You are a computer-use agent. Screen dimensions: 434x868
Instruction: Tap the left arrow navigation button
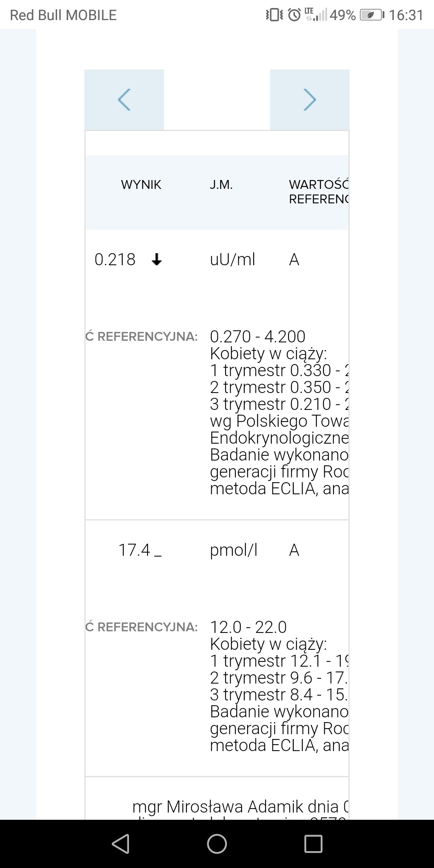pyautogui.click(x=124, y=100)
